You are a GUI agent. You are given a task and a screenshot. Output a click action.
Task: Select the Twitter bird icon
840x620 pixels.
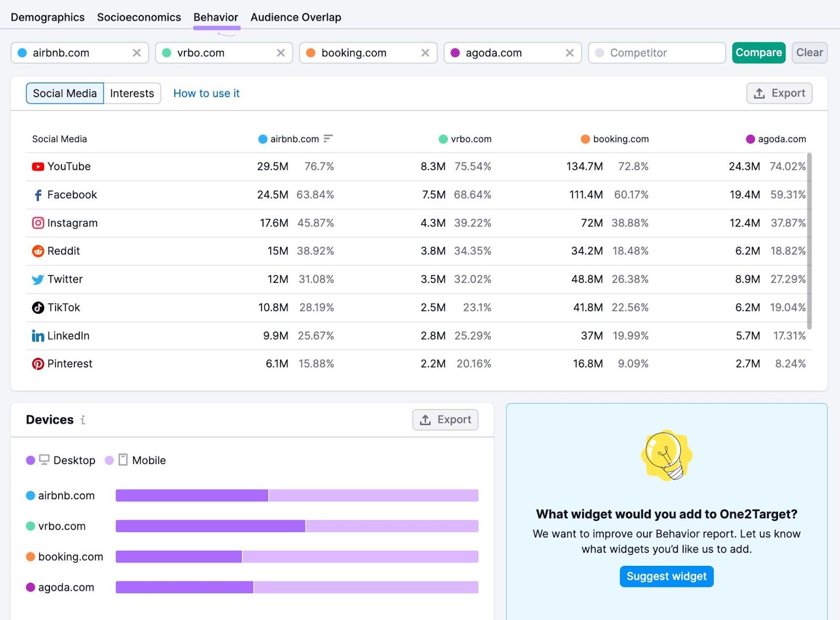pyautogui.click(x=37, y=279)
